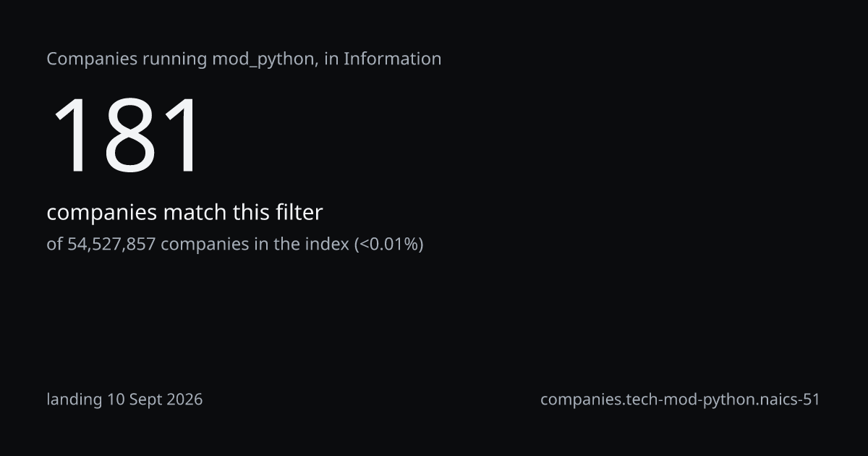The height and width of the screenshot is (456, 868).
Task: Click 'companies in the index' phrase
Action: 255,244
